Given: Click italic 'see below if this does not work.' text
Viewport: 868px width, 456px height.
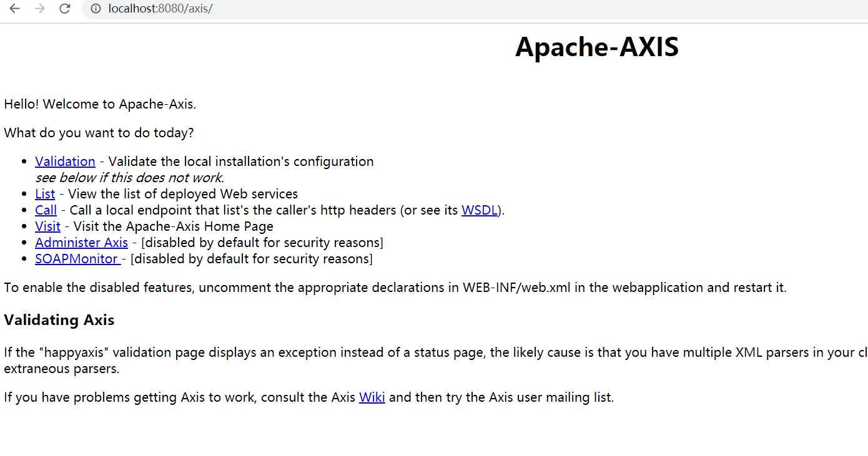Looking at the screenshot, I should 129,178.
